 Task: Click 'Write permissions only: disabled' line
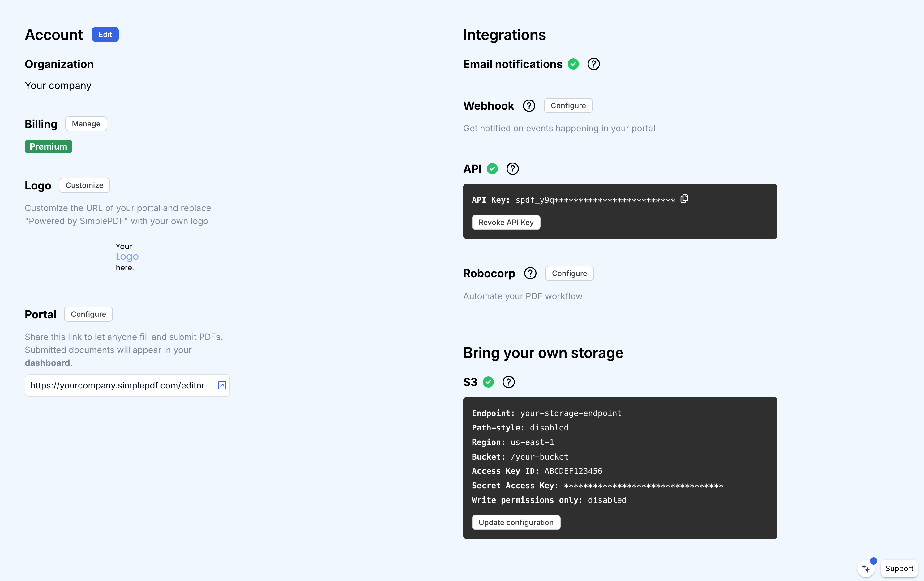click(549, 500)
